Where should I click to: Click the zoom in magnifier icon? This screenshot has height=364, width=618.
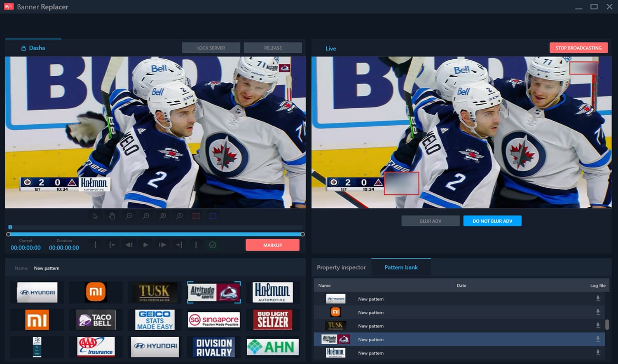click(x=146, y=216)
